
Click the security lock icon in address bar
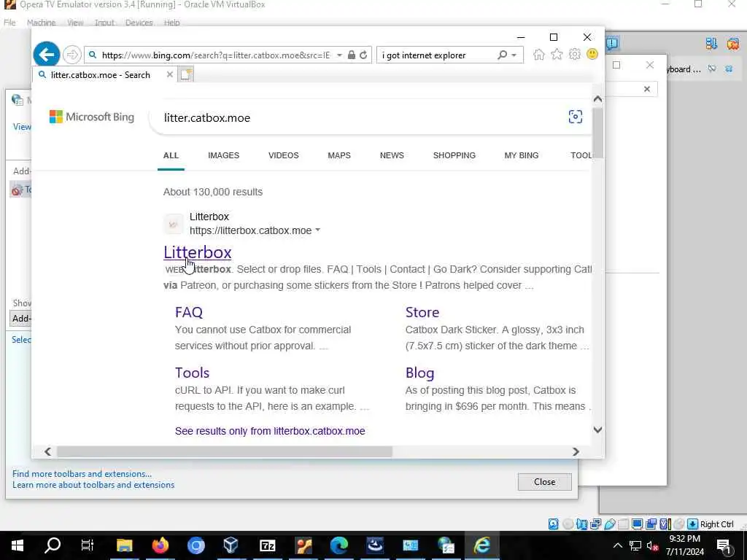(x=352, y=55)
